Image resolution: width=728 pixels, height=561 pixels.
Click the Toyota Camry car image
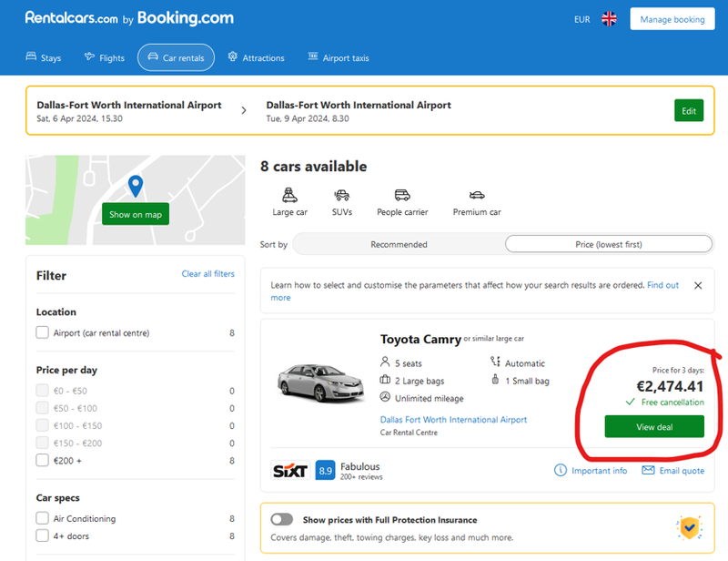[x=320, y=383]
